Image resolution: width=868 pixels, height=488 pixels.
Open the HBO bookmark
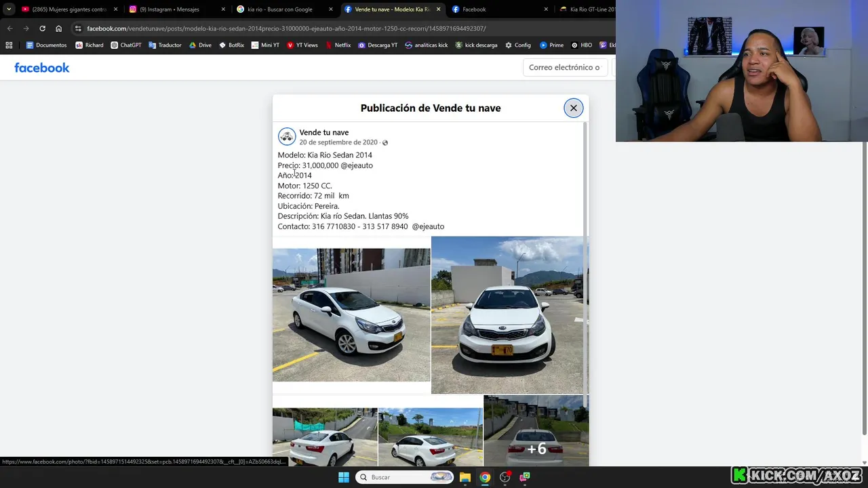pos(581,45)
